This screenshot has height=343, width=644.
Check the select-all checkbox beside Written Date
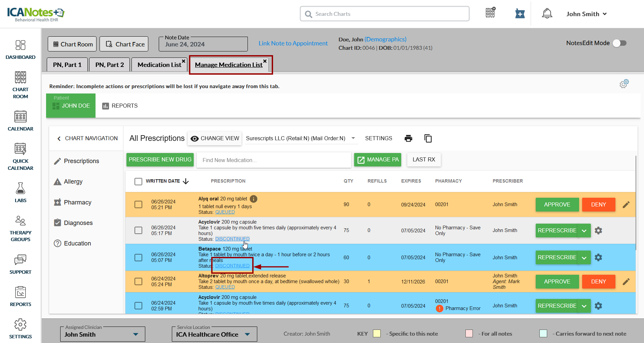[x=138, y=182]
